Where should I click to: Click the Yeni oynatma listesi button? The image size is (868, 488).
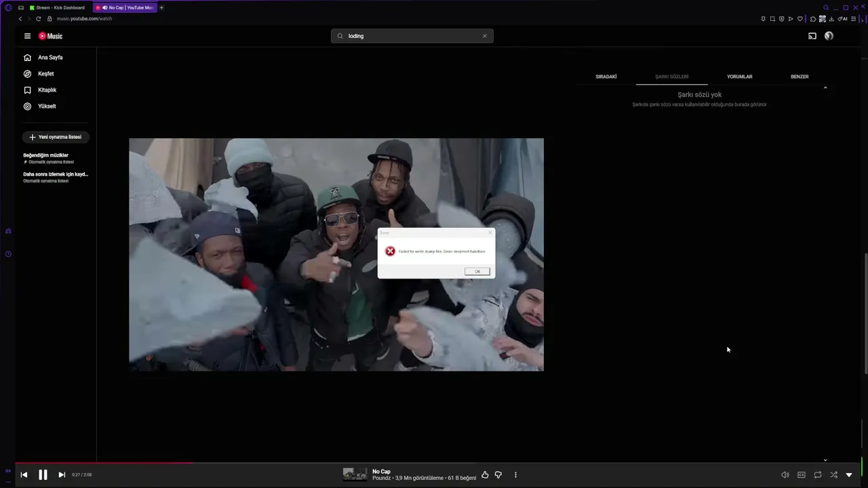click(x=56, y=137)
